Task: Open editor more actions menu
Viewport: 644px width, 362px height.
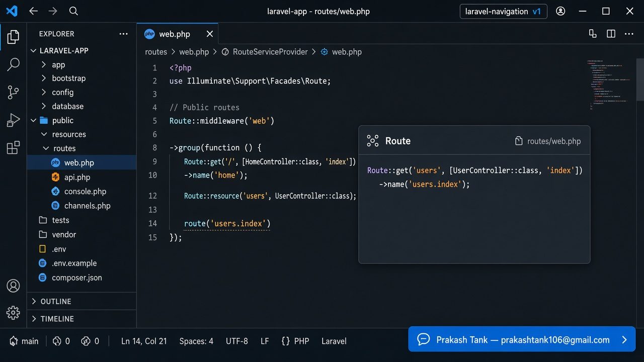Action: click(629, 34)
